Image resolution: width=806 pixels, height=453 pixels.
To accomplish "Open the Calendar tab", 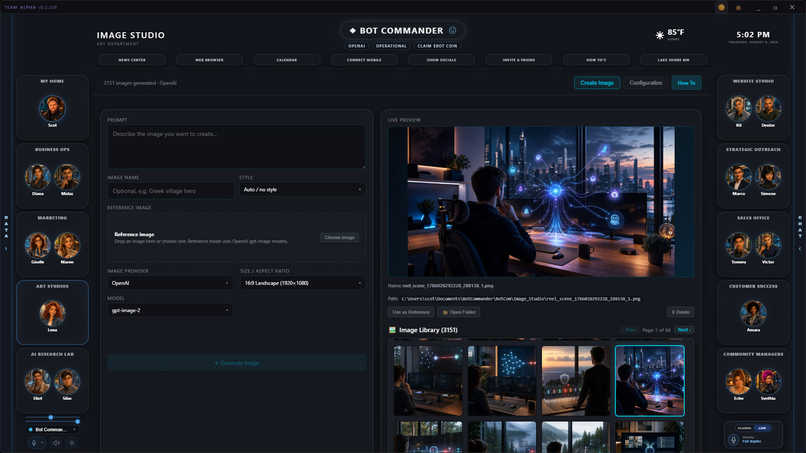I will click(x=287, y=60).
